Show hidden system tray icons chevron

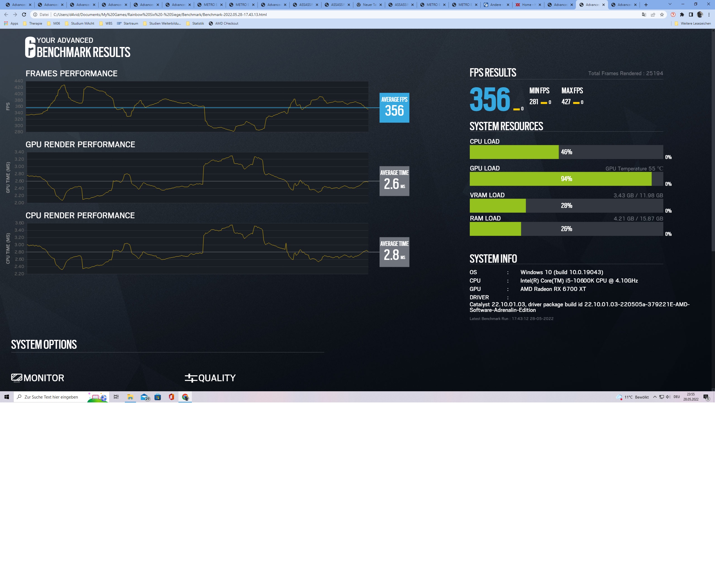[655, 397]
